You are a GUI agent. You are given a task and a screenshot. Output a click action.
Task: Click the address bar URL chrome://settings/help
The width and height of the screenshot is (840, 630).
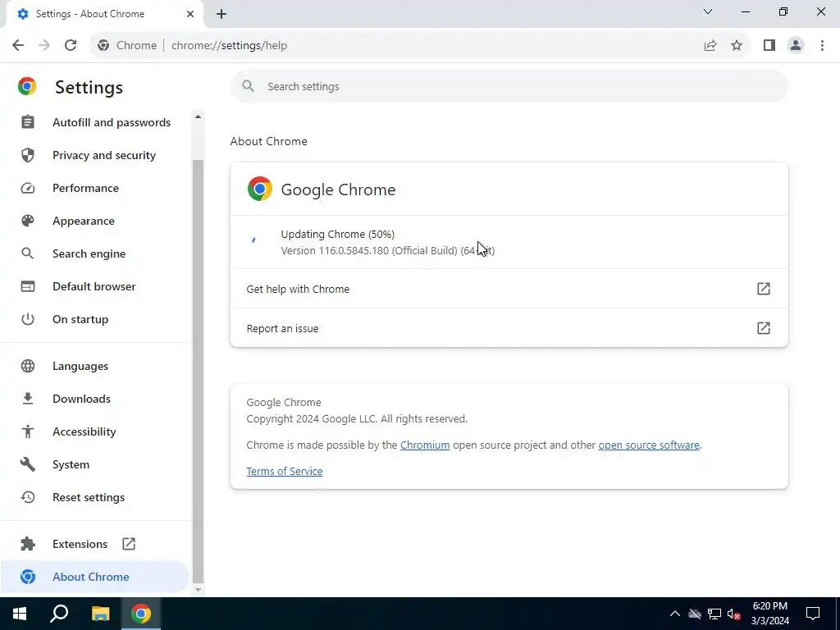click(x=230, y=46)
